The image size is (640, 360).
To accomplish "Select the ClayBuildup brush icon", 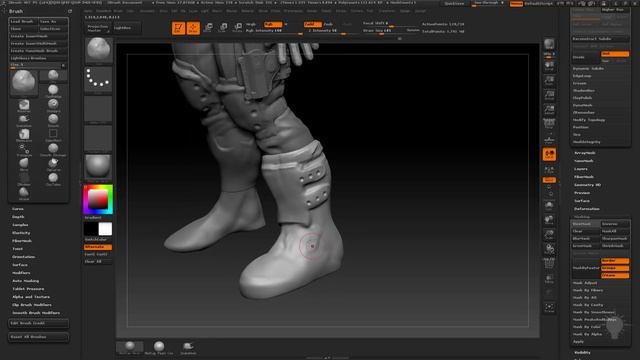I will pyautogui.click(x=53, y=90).
